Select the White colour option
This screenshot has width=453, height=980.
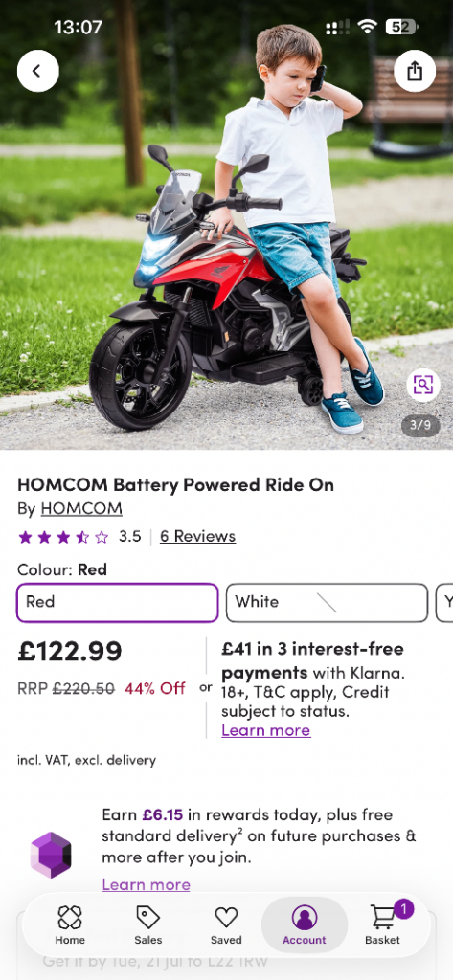pos(327,603)
